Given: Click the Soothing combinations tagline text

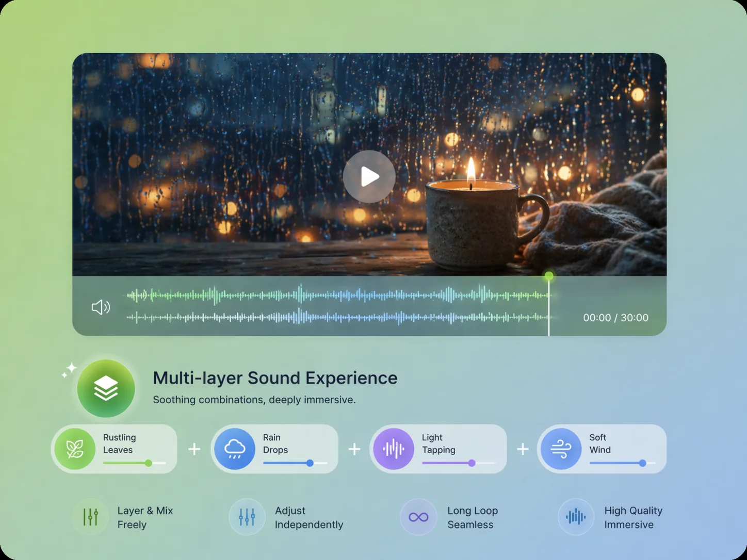Looking at the screenshot, I should click(254, 400).
